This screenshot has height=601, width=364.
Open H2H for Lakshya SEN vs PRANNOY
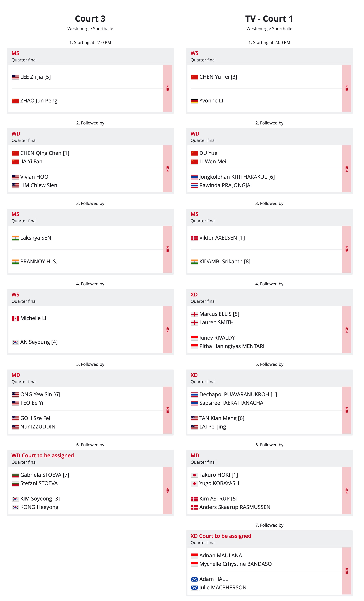coord(167,249)
